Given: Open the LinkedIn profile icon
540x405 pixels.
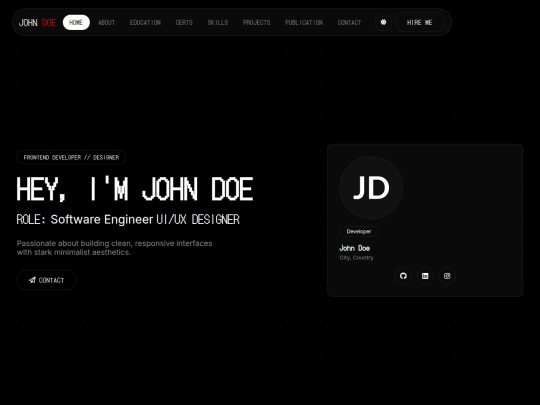Looking at the screenshot, I should (425, 276).
